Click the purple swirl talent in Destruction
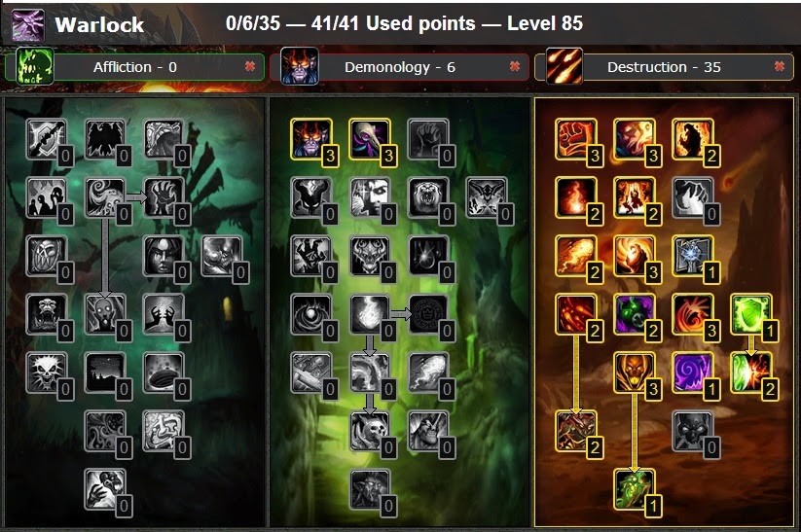The width and height of the screenshot is (801, 532). [x=692, y=372]
